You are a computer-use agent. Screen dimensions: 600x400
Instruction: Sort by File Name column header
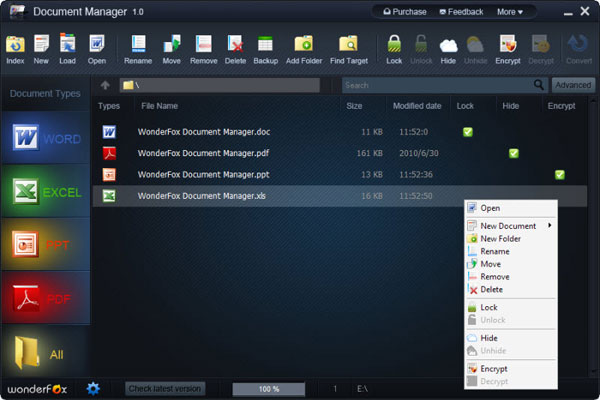coord(160,106)
